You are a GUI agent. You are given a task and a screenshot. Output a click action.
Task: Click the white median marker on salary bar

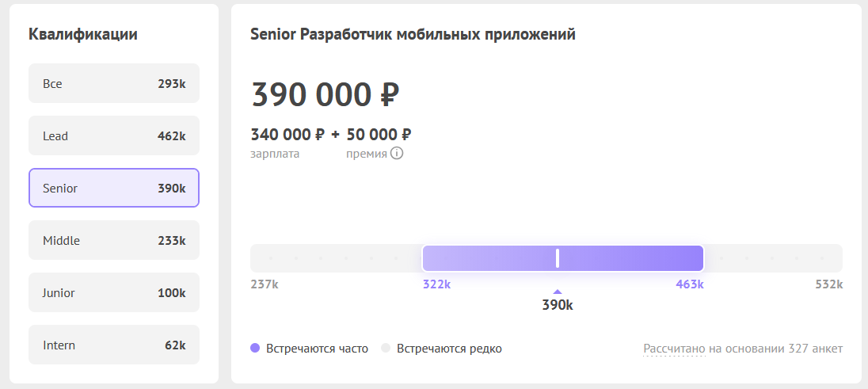558,258
